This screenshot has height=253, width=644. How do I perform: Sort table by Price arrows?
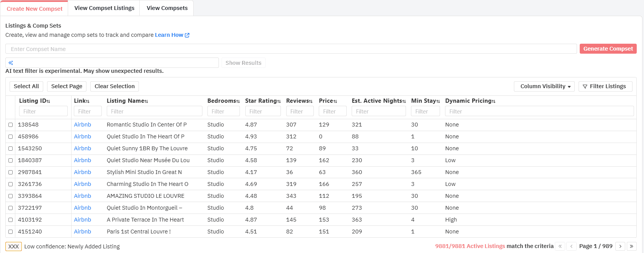click(335, 101)
